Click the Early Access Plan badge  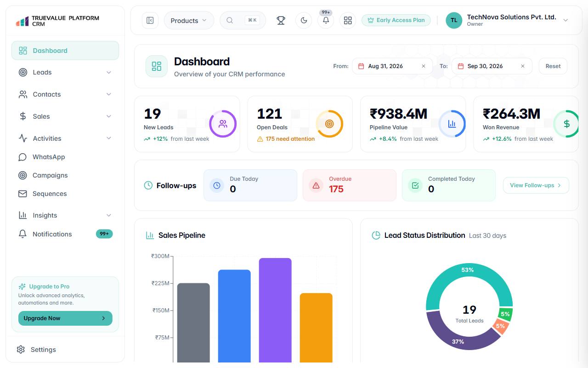coord(396,20)
